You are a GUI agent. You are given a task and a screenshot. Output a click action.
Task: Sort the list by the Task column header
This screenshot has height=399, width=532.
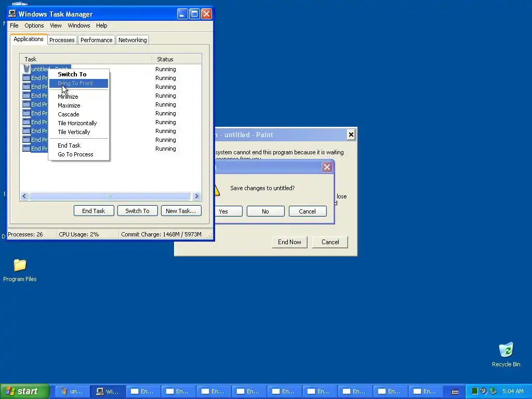[86, 59]
